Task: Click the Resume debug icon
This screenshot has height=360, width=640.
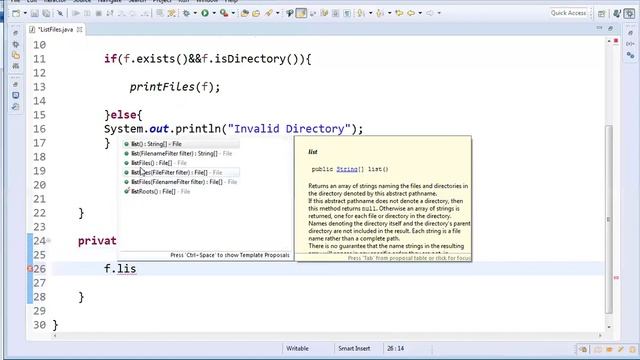Action: pos(76,13)
